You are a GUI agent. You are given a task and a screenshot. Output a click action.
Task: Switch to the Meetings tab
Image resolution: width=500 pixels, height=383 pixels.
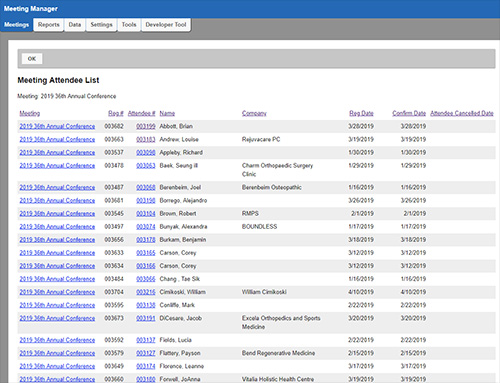[x=16, y=25]
